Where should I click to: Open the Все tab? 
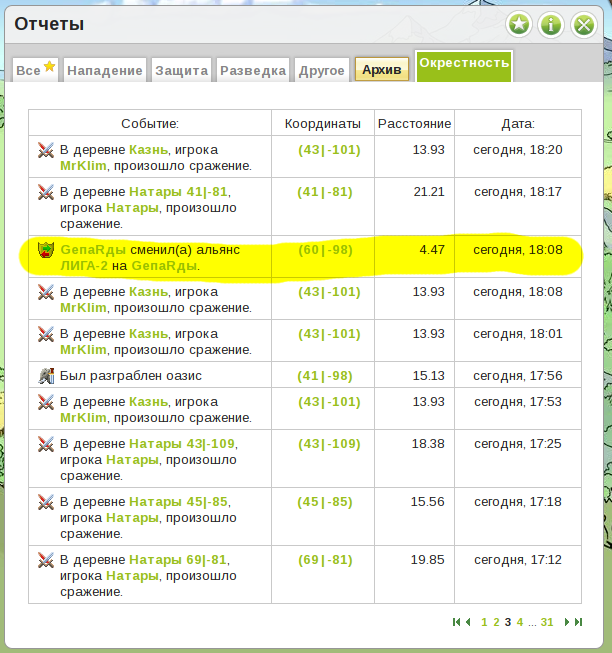click(x=35, y=70)
